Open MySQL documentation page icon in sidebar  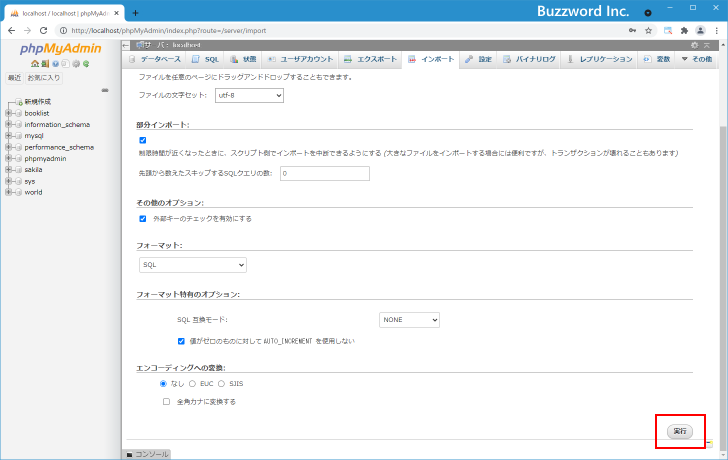[65, 64]
